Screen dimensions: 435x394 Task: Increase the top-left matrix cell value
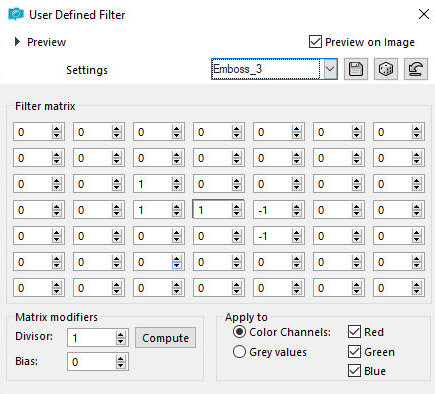tap(57, 129)
